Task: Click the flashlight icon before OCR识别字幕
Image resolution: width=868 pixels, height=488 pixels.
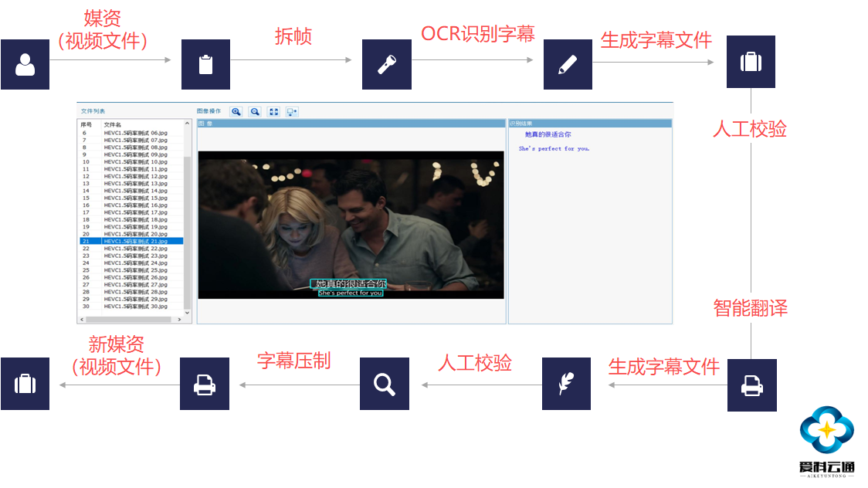Action: click(386, 64)
